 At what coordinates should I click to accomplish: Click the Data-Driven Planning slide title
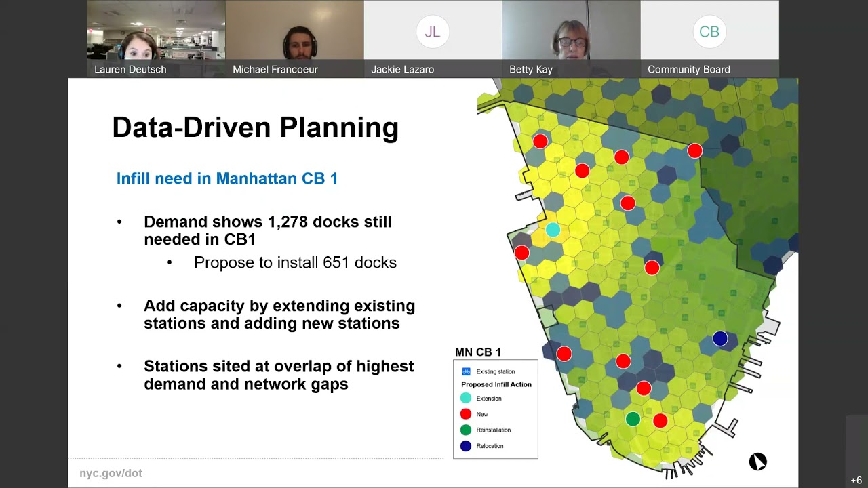(x=255, y=127)
